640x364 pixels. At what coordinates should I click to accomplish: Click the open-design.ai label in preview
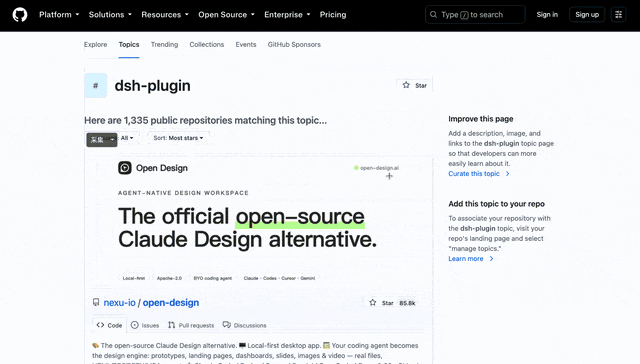[x=379, y=168]
